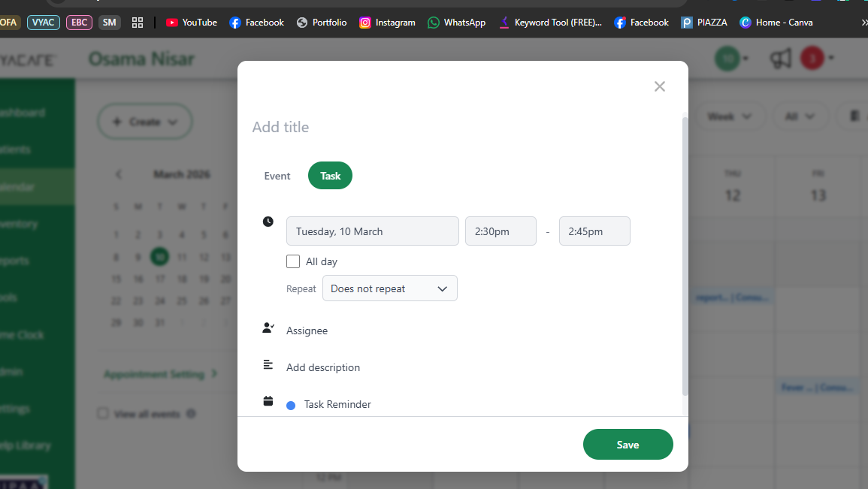868x489 pixels.
Task: Open the start time 2:30pm selector
Action: point(501,231)
